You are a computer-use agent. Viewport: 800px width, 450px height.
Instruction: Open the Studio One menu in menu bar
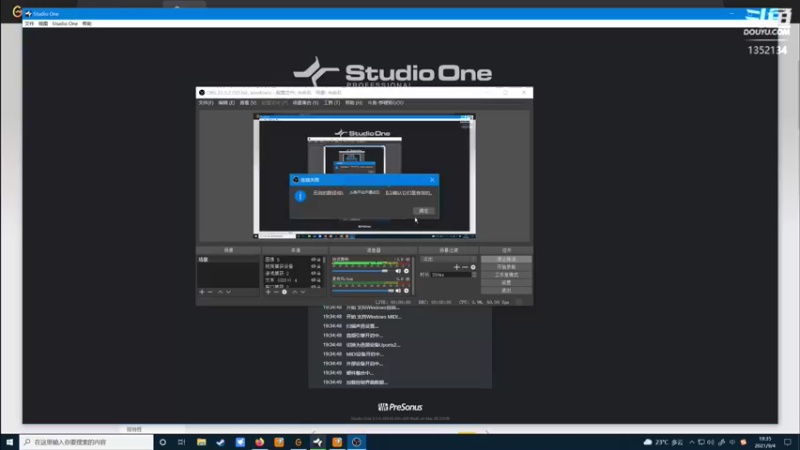tap(65, 23)
